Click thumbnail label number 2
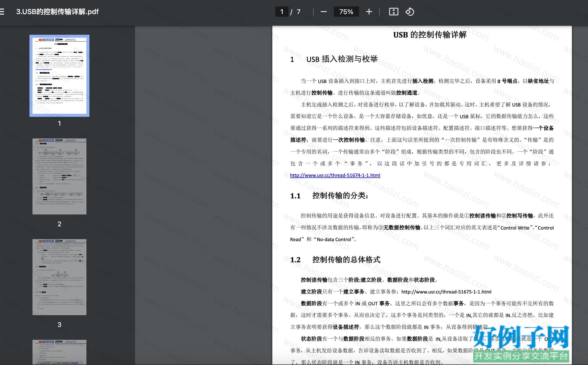Image resolution: width=588 pixels, height=365 pixels. click(59, 224)
